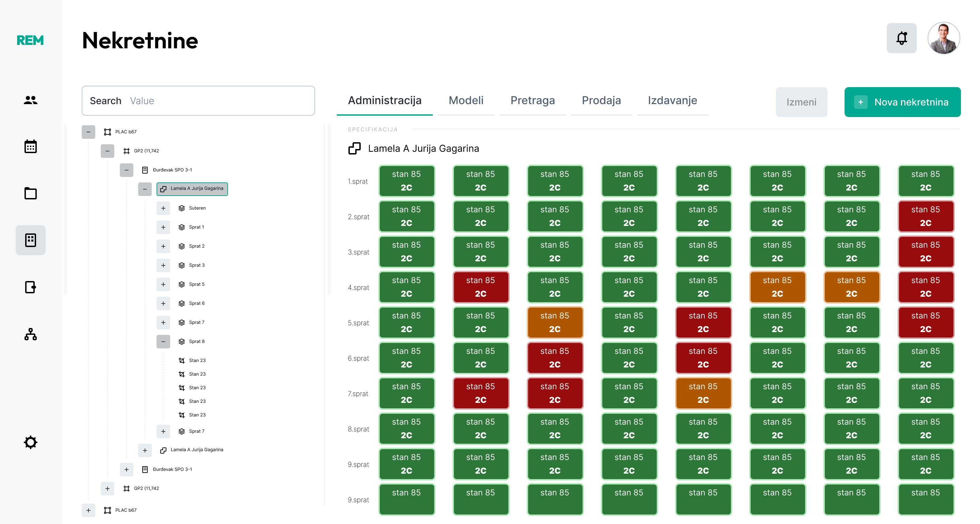Select the apartments grid icon in the sidebar

[30, 240]
